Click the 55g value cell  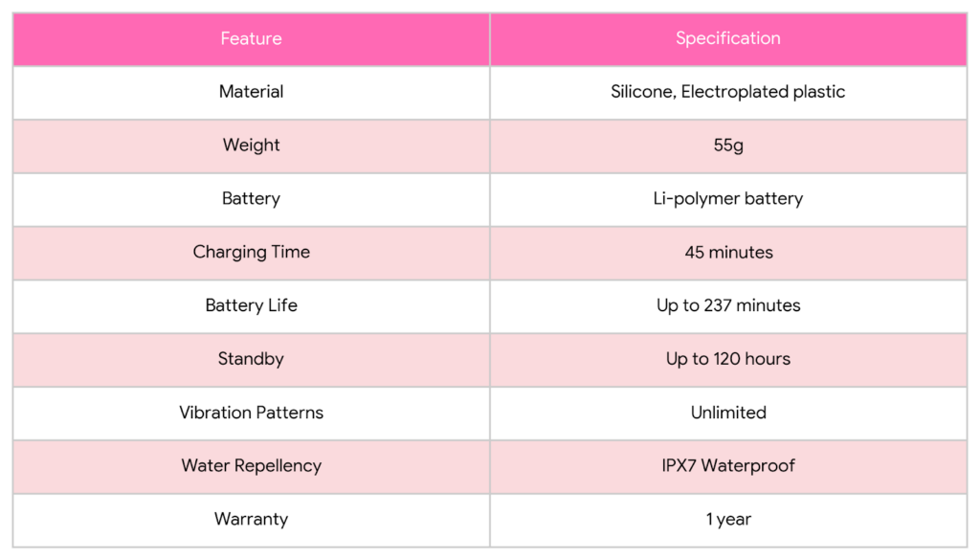pyautogui.click(x=727, y=146)
